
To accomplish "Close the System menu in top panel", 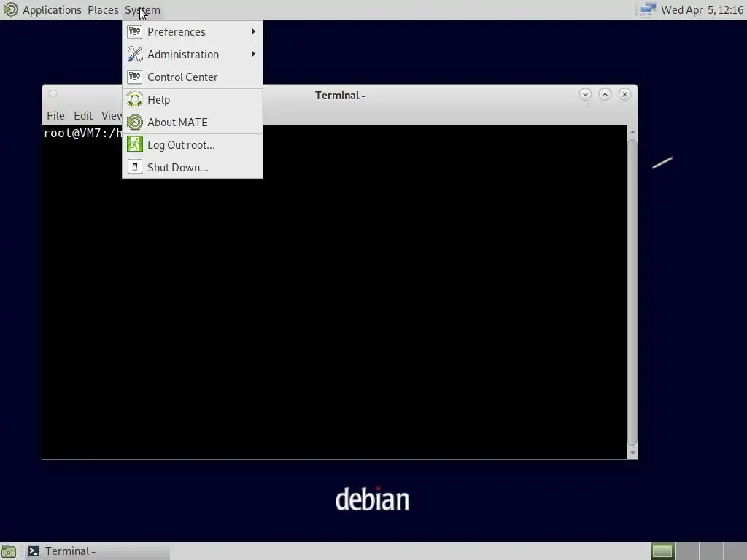I will tap(142, 10).
